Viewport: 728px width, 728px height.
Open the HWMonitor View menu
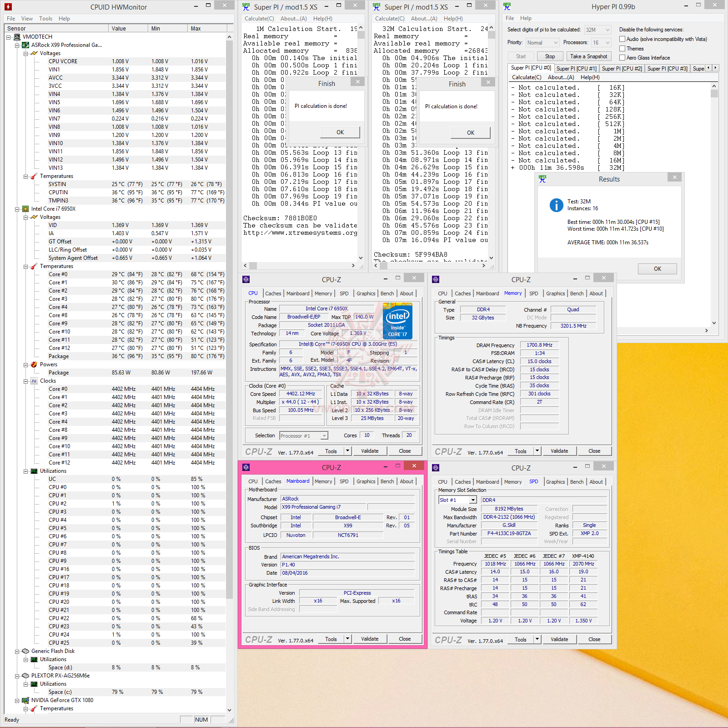(27, 19)
